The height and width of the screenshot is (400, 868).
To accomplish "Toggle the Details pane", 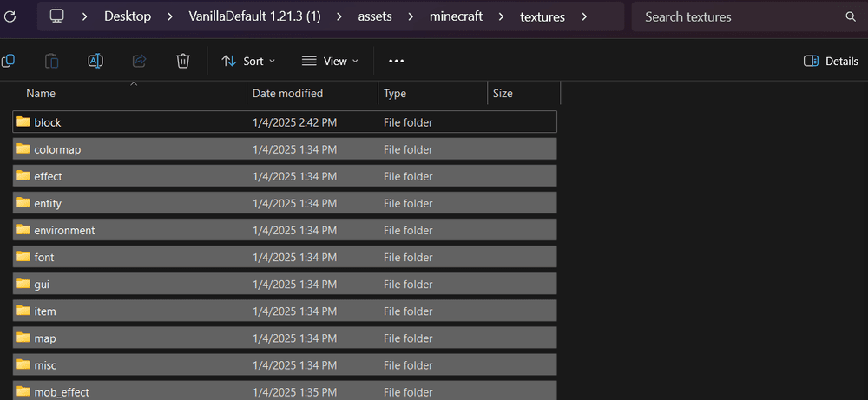I will pyautogui.click(x=831, y=61).
